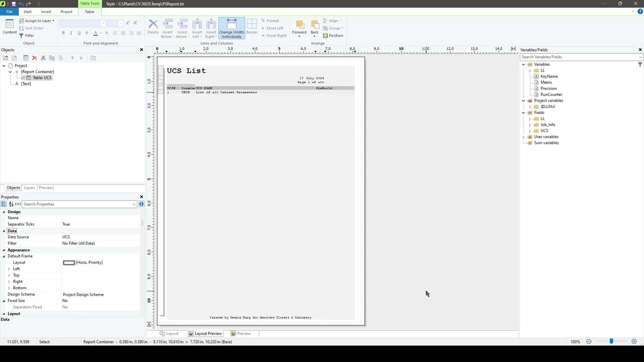Open the Assign to Layer dropdown
This screenshot has height=362, width=644.
coord(37,21)
